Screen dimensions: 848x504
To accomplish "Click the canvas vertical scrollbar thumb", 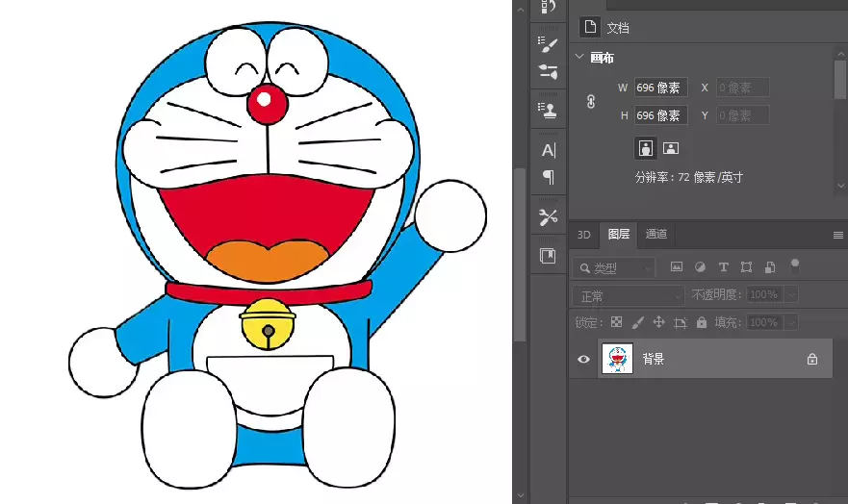I will tap(520, 255).
